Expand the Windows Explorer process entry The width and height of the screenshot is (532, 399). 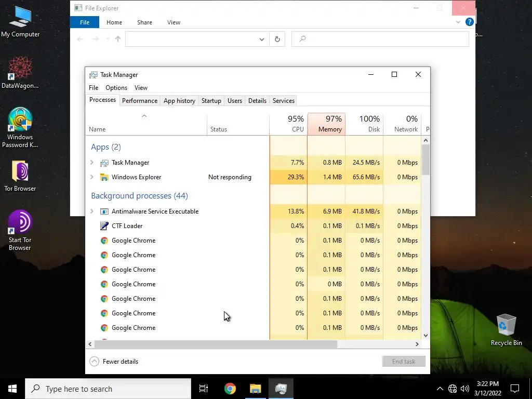click(x=91, y=177)
